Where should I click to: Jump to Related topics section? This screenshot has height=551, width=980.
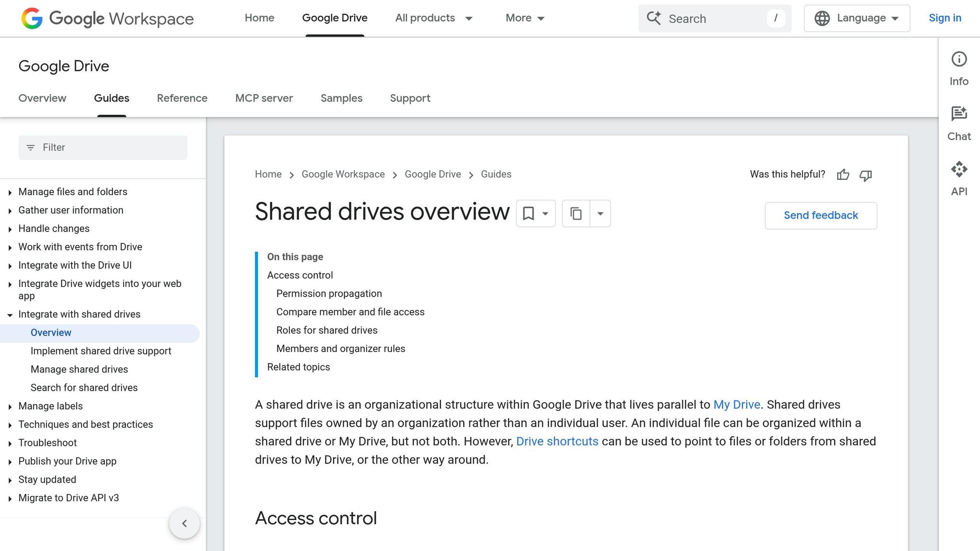[x=299, y=367]
